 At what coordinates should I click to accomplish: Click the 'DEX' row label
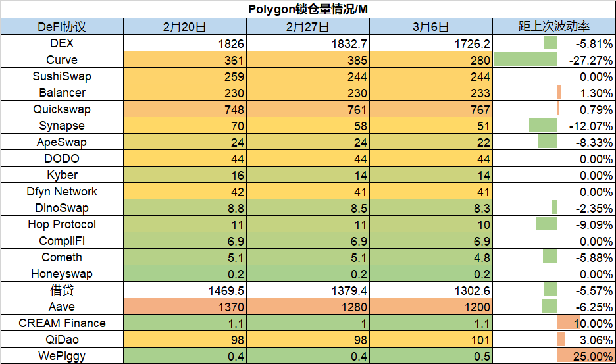pos(62,43)
